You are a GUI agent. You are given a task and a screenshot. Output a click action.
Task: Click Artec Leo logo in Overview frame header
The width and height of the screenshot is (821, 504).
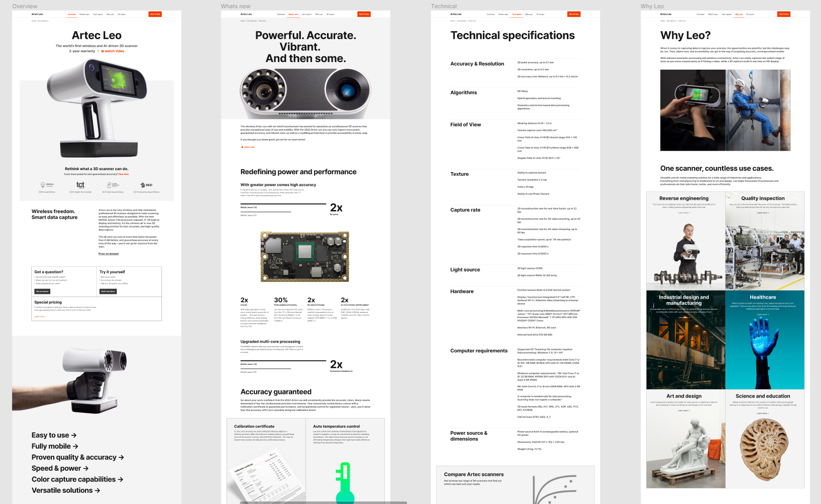[37, 14]
